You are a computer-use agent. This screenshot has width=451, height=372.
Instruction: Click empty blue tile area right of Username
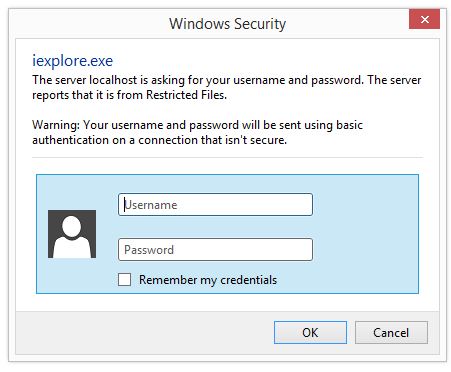tap(365, 204)
